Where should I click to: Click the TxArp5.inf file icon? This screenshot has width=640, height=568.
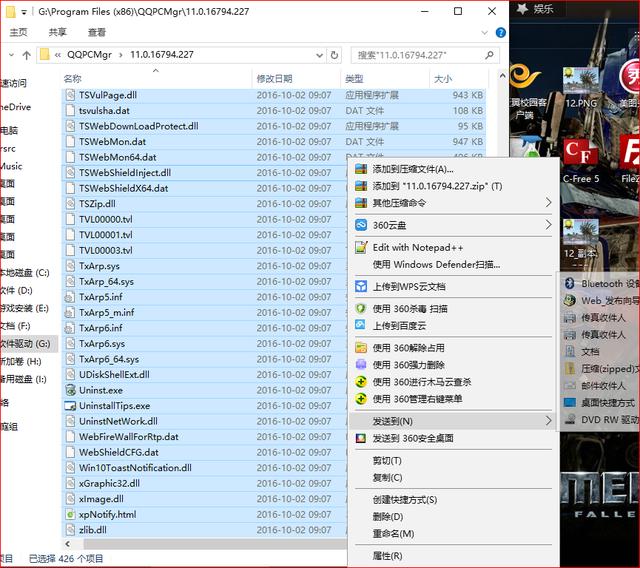70,297
